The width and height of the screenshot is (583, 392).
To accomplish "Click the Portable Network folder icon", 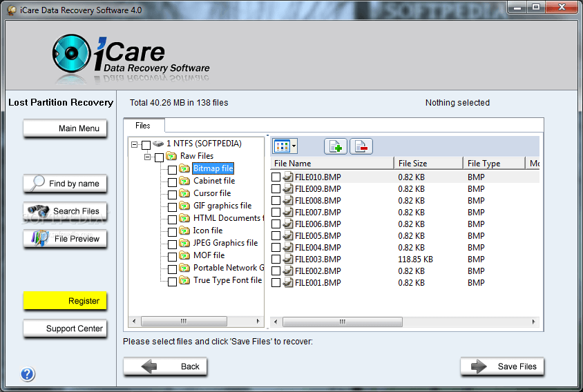I will tap(184, 268).
